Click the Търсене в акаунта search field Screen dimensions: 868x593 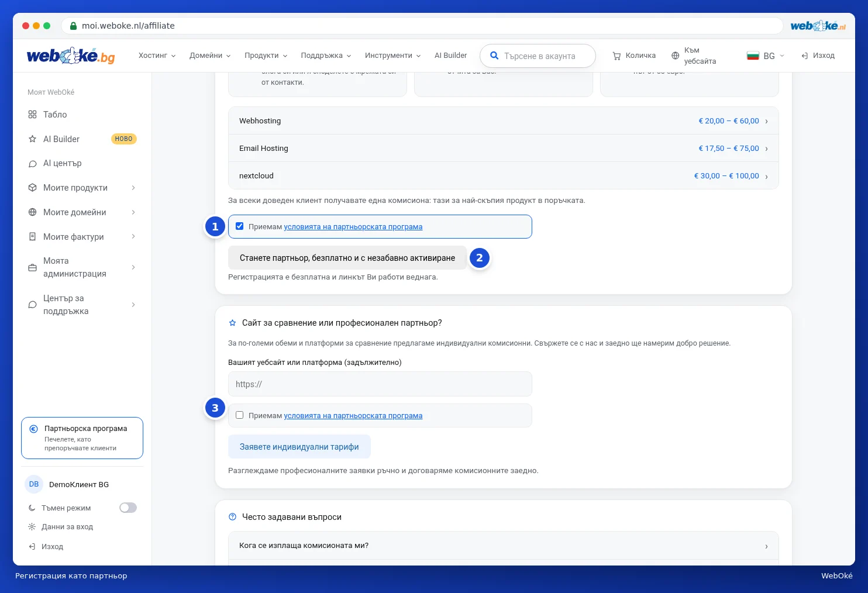click(538, 56)
